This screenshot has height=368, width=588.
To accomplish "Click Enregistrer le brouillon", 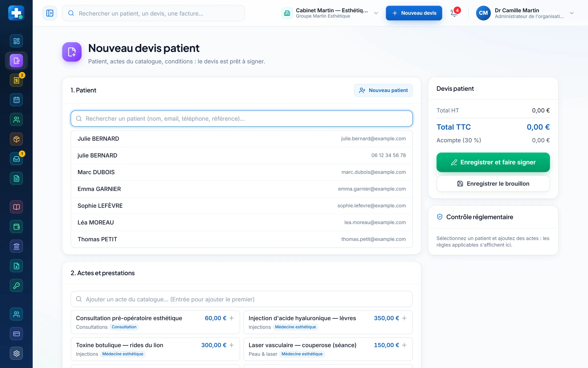I will click(493, 184).
